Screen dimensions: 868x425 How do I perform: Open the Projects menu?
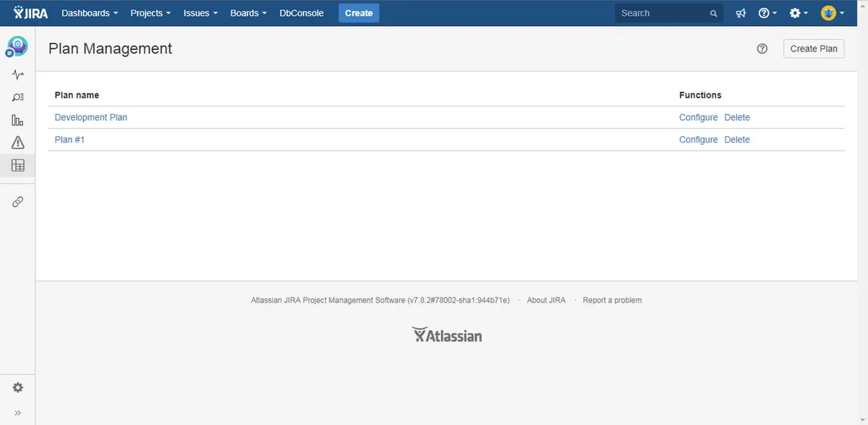[150, 13]
